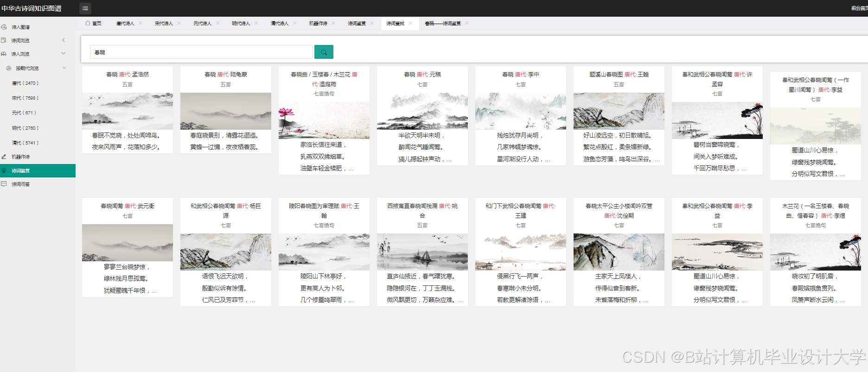This screenshot has height=372, width=868.
Task: Close the 诗词鉴赏 tab
Action: (x=372, y=23)
